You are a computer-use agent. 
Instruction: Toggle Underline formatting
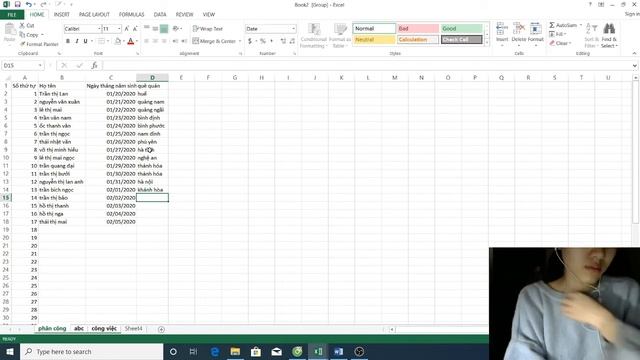(85, 41)
